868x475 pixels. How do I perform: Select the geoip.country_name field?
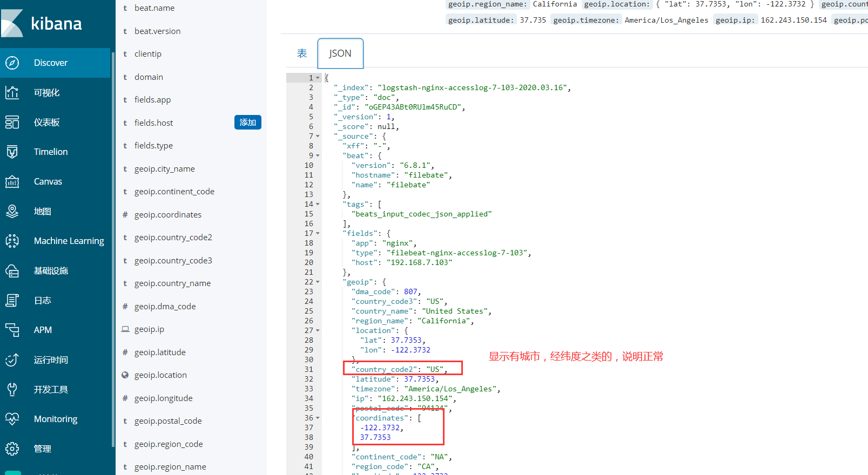pos(173,283)
